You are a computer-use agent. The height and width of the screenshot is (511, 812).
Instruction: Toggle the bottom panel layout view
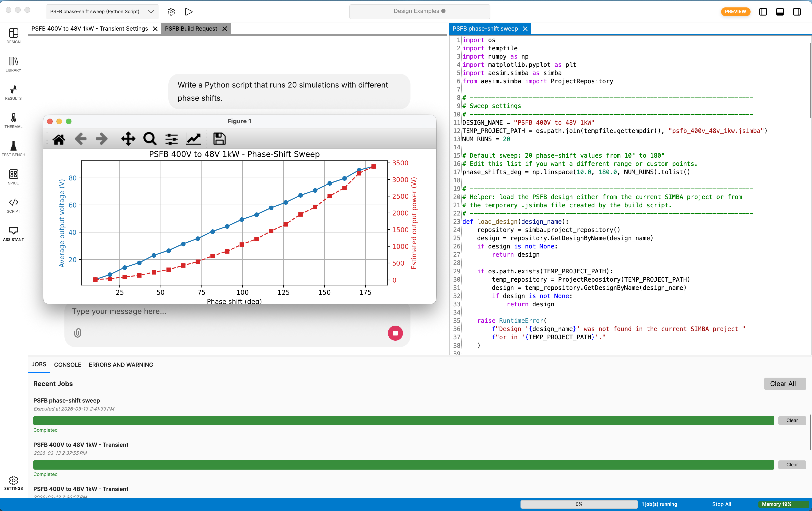[x=780, y=12]
